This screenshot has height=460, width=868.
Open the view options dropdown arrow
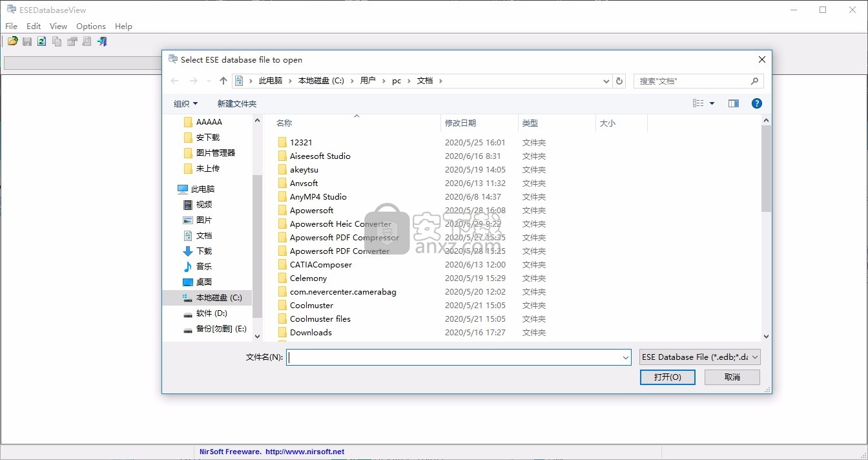[x=712, y=103]
